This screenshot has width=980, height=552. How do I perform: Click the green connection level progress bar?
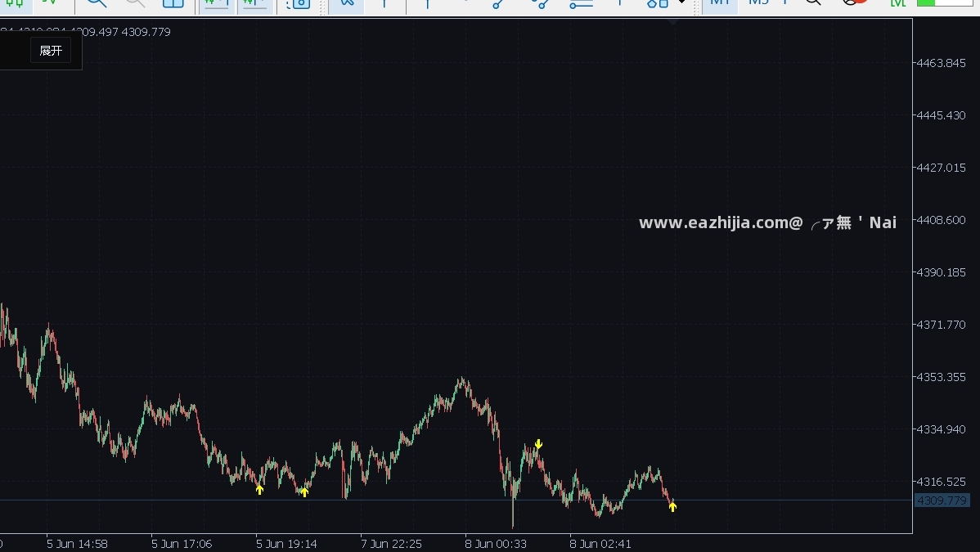(x=944, y=2)
